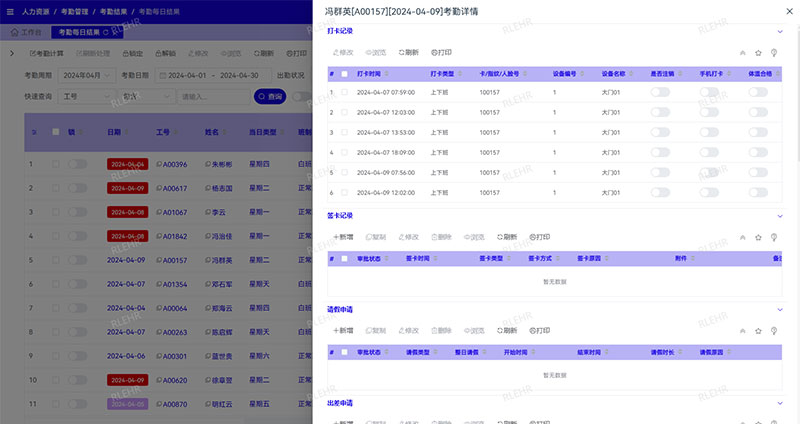Click the double-up arrow icon in 请假申请 toolbar
This screenshot has height=424, width=800.
click(x=743, y=331)
